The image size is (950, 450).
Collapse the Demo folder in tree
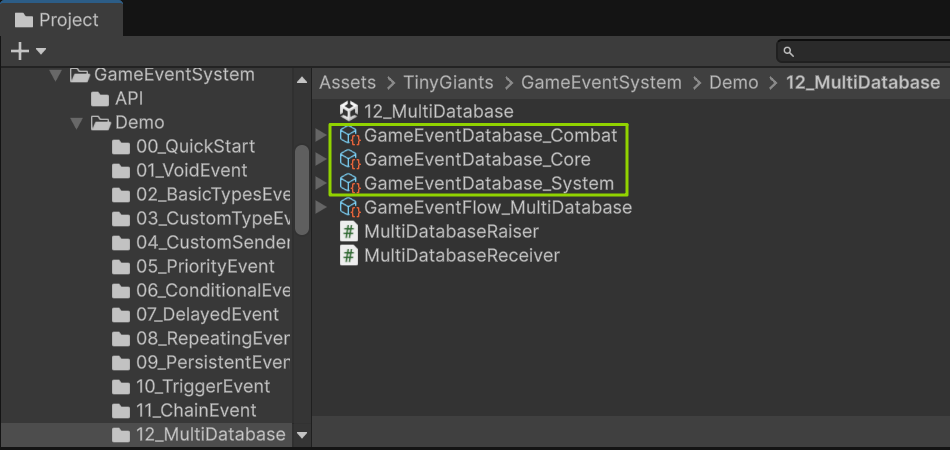76,123
